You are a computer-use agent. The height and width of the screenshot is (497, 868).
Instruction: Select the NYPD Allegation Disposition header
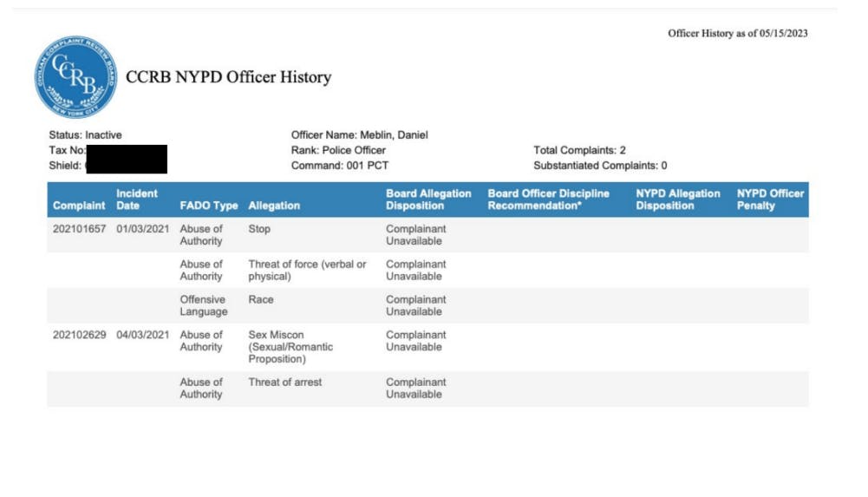click(677, 199)
